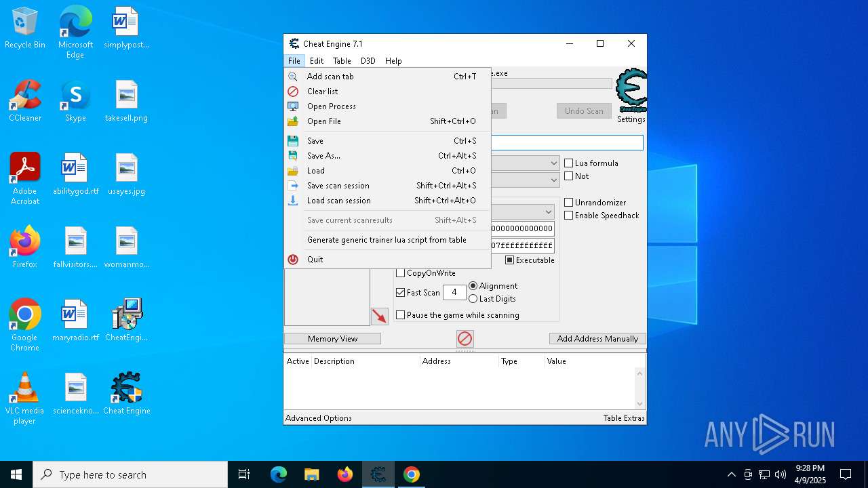The height and width of the screenshot is (488, 868).
Task: Click the Cheat Engine taskbar icon
Action: pyautogui.click(x=378, y=474)
